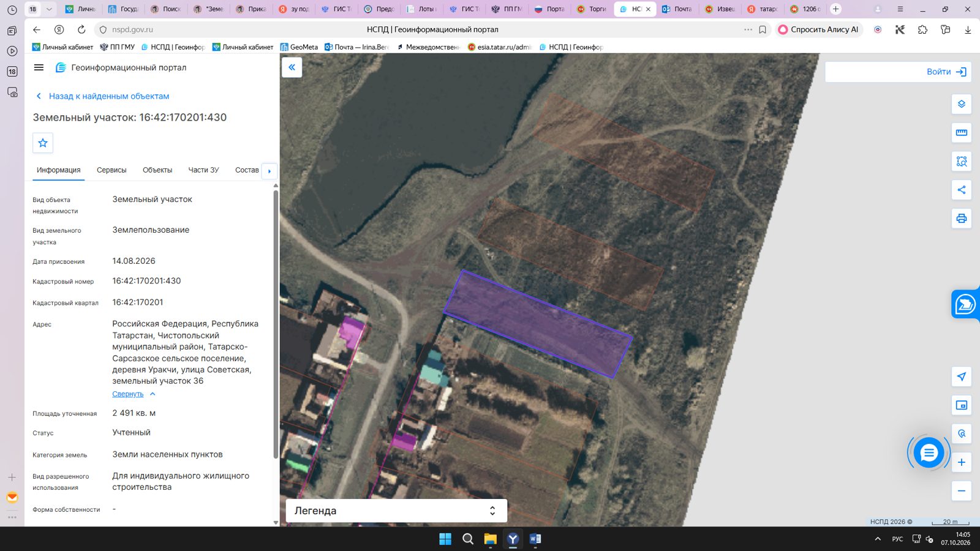
Task: Open the Части ЗУ tab
Action: tap(203, 170)
